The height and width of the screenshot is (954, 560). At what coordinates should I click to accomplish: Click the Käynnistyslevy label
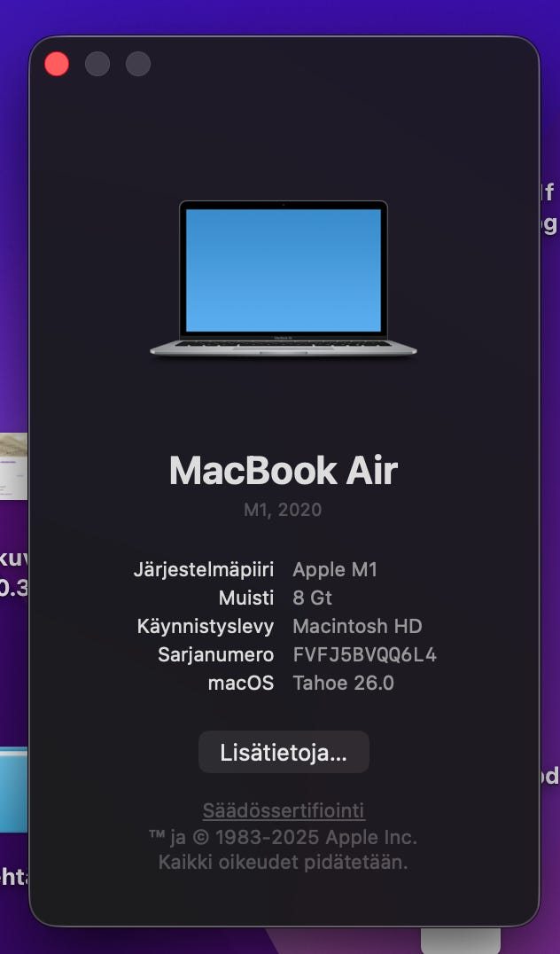coord(206,627)
